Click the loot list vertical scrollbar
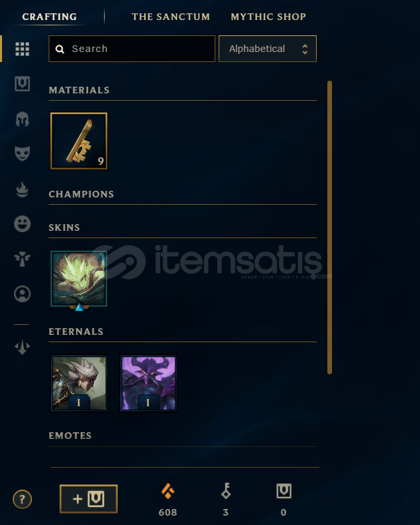Screen dimensions: 420x525 coord(329,227)
